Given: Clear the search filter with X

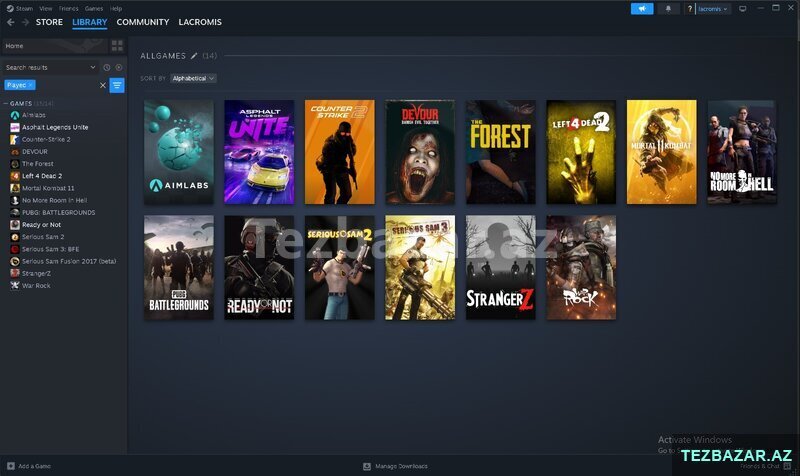Looking at the screenshot, I should pyautogui.click(x=103, y=85).
